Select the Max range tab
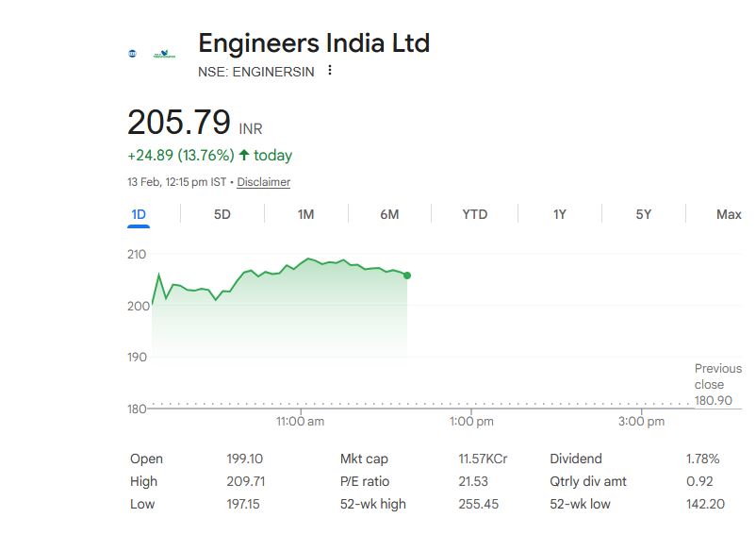Screen dimensions: 756x551 pos(729,214)
